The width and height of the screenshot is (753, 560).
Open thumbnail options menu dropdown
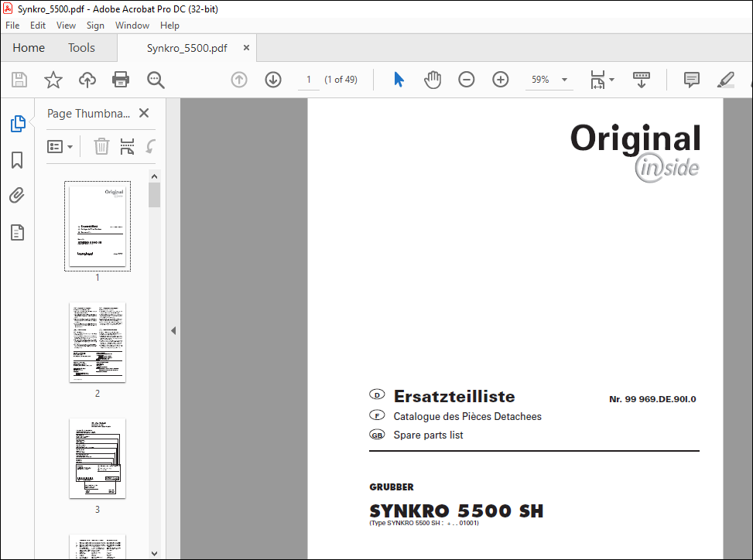point(60,146)
